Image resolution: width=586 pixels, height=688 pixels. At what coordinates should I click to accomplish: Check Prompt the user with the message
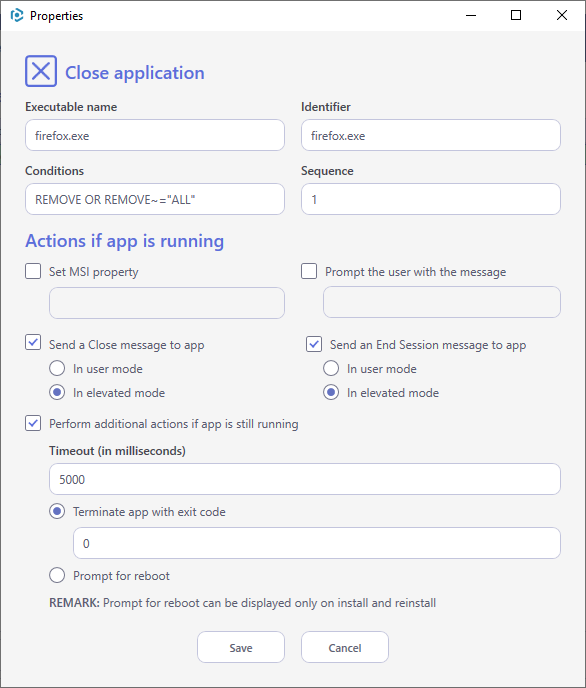(x=309, y=271)
